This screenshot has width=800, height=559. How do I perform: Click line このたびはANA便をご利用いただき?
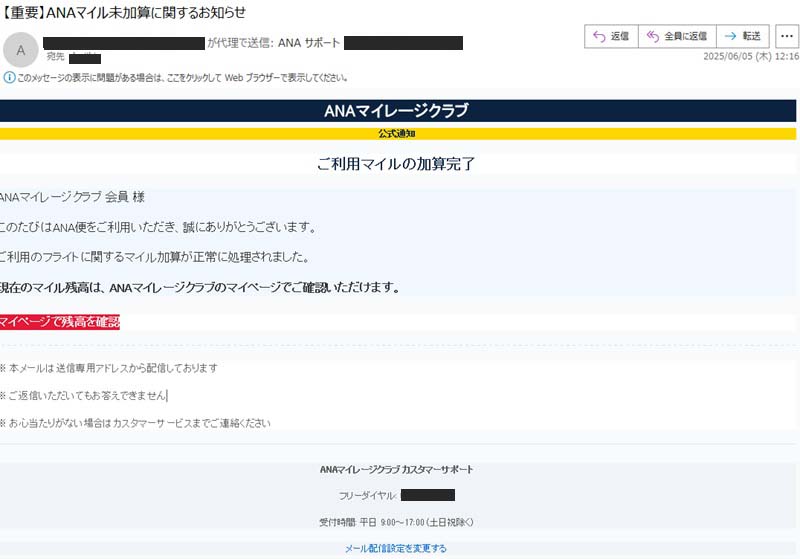158,227
